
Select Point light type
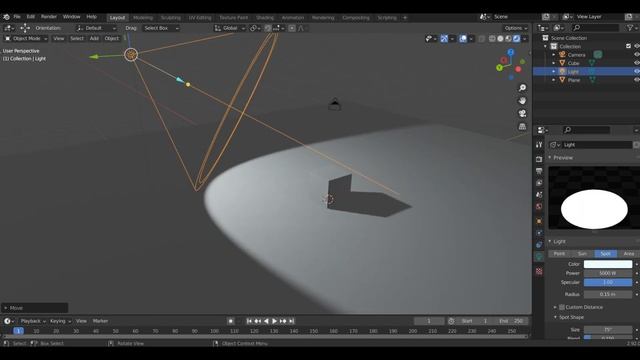[559, 253]
